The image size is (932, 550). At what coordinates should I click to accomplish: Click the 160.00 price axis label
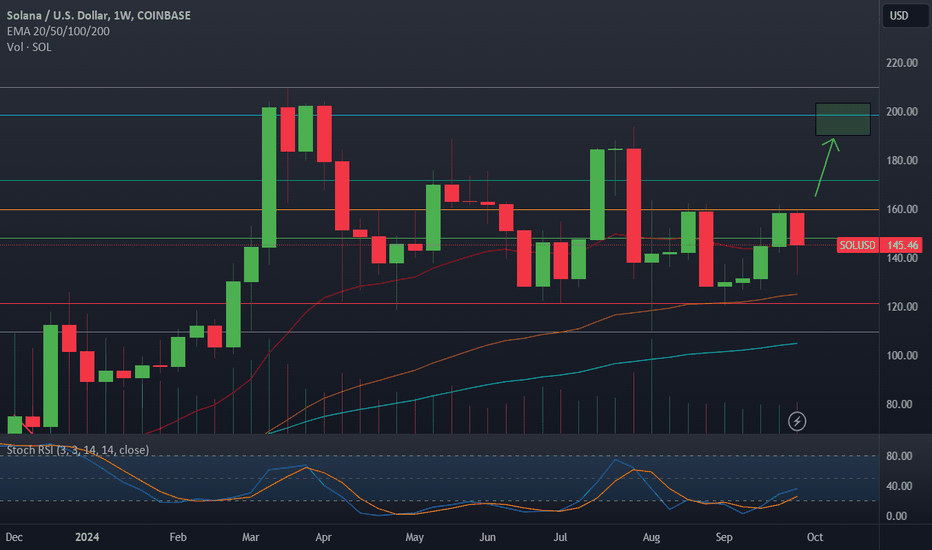point(901,209)
